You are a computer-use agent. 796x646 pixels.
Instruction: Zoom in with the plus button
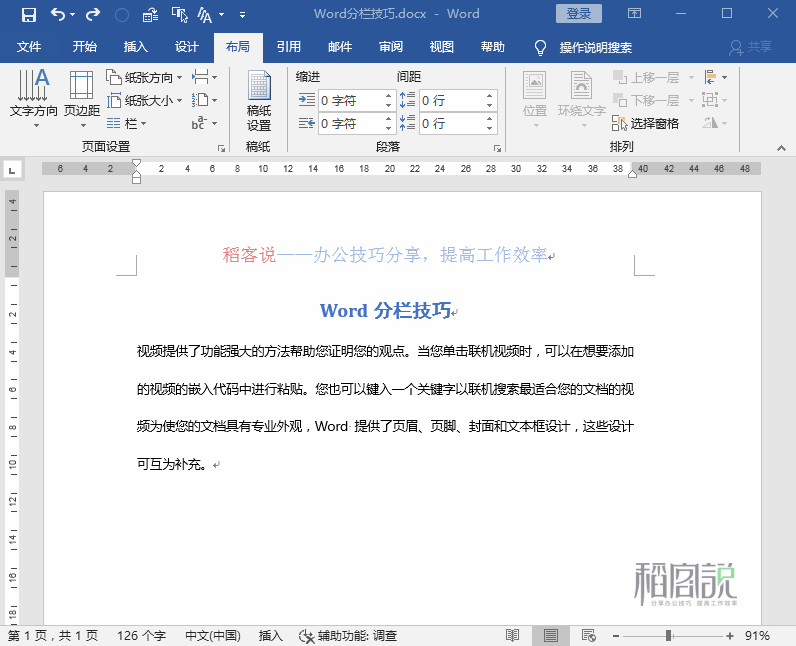click(729, 636)
